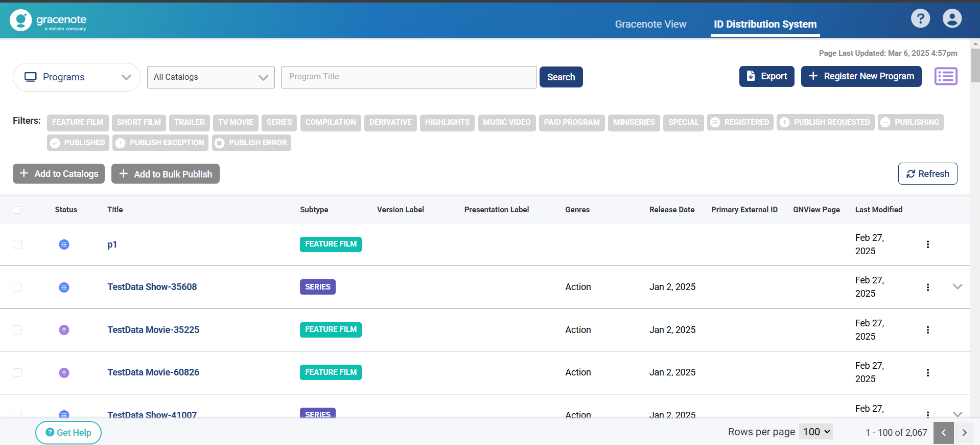980x445 pixels.
Task: Toggle the select-all header checkbox
Action: [17, 210]
